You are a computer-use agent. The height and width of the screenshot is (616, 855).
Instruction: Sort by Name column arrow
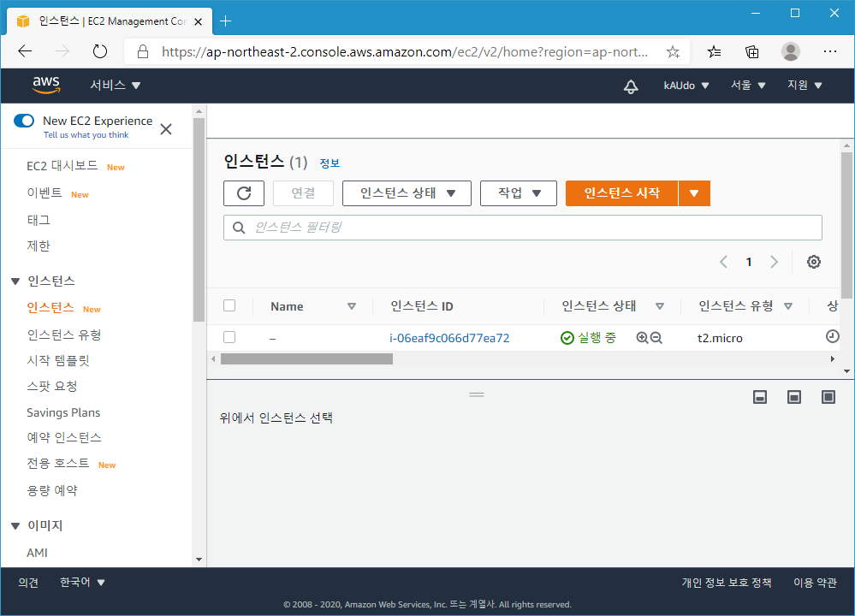pos(352,306)
